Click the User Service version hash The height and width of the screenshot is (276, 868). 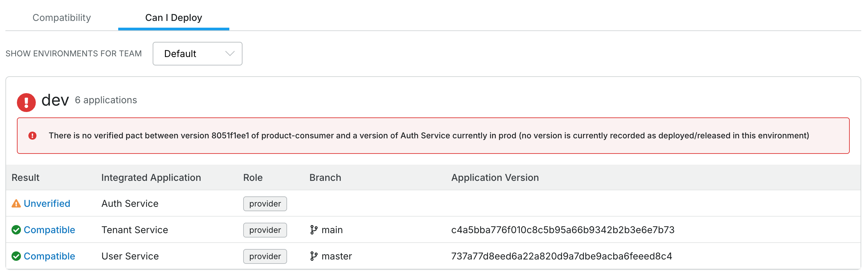pyautogui.click(x=561, y=256)
